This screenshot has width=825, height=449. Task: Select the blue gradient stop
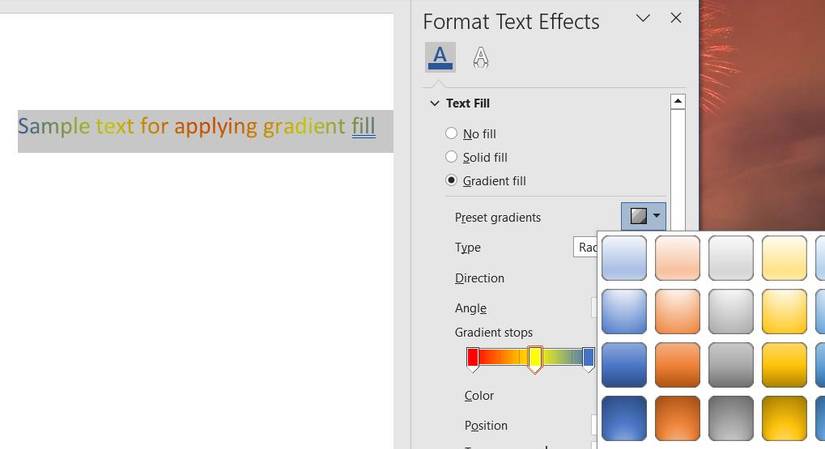point(588,359)
